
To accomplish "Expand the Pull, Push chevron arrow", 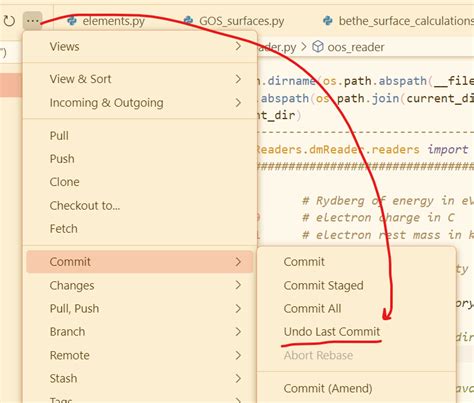I will (238, 309).
